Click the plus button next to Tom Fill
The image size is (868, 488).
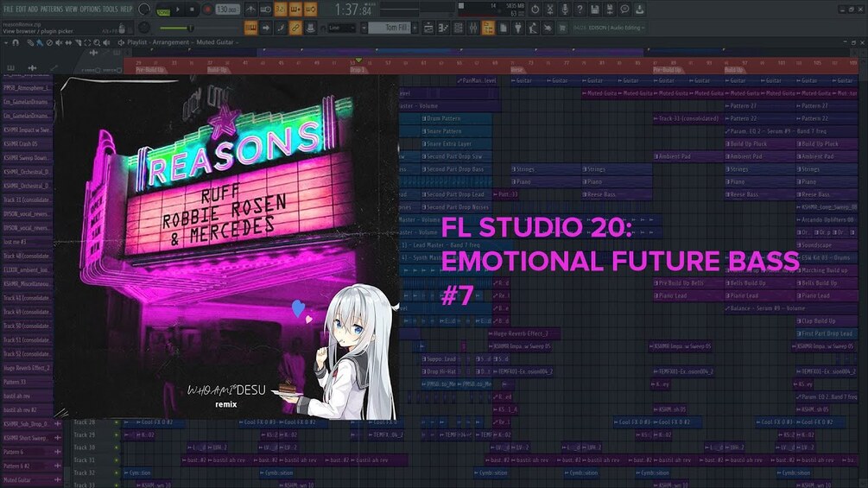point(415,28)
